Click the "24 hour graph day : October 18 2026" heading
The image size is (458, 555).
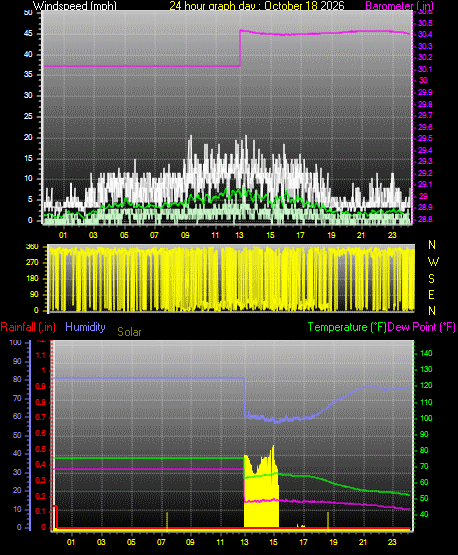(257, 6)
